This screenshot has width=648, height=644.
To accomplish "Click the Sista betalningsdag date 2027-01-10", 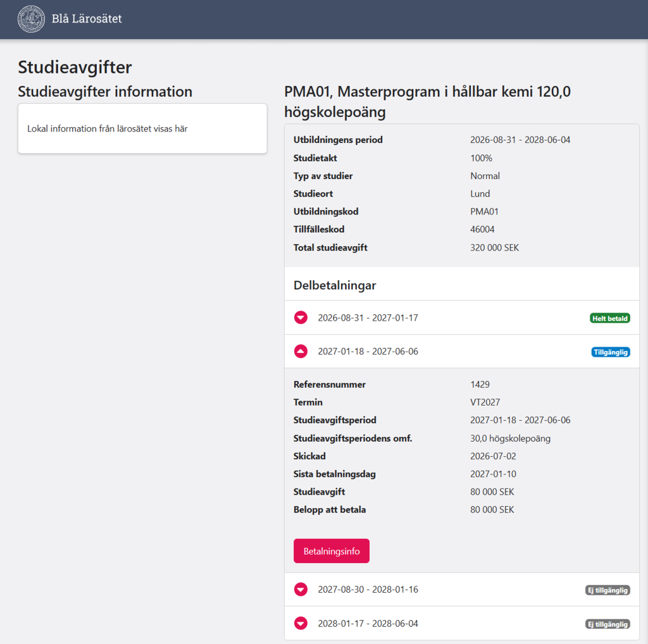I will pos(493,474).
